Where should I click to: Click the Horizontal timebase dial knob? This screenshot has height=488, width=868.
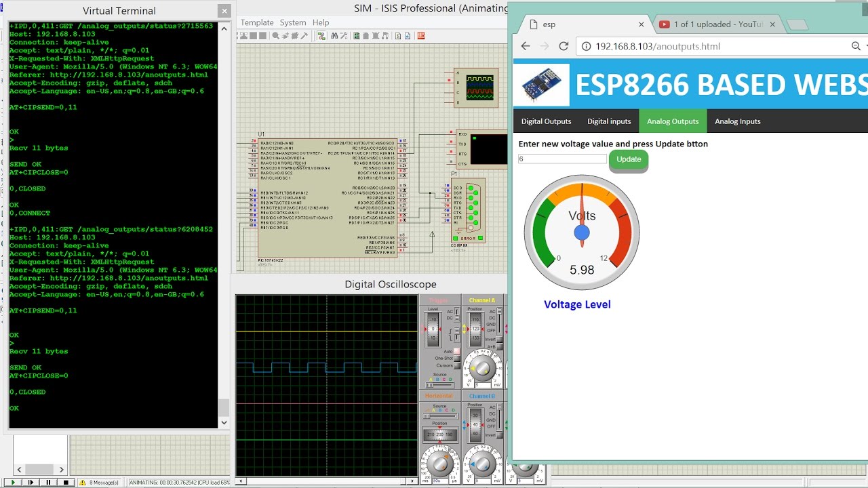click(x=440, y=464)
